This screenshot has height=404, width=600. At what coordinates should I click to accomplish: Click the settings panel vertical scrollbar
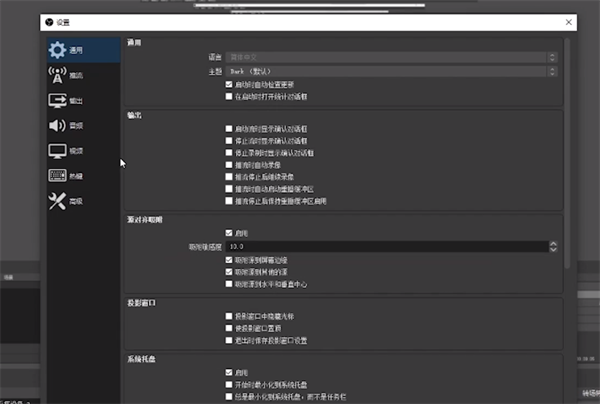(x=567, y=153)
